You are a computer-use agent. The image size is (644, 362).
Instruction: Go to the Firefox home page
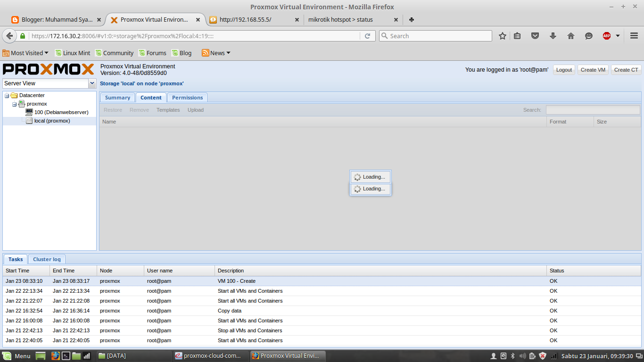(x=571, y=36)
